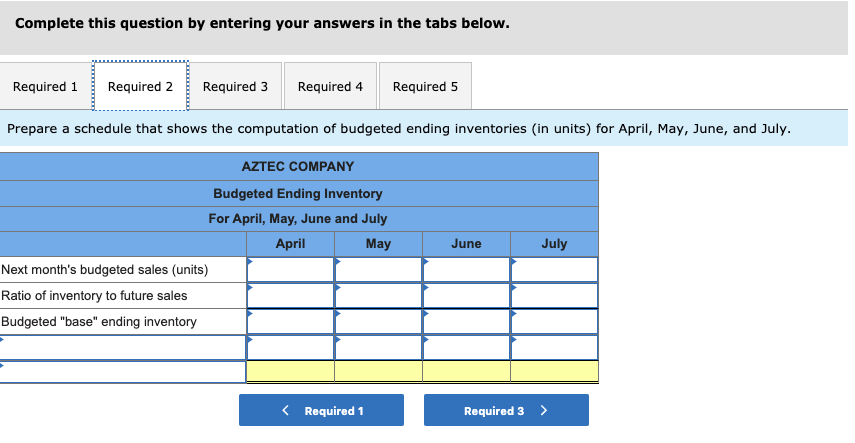Click April cell in the fourth row

tap(290, 347)
